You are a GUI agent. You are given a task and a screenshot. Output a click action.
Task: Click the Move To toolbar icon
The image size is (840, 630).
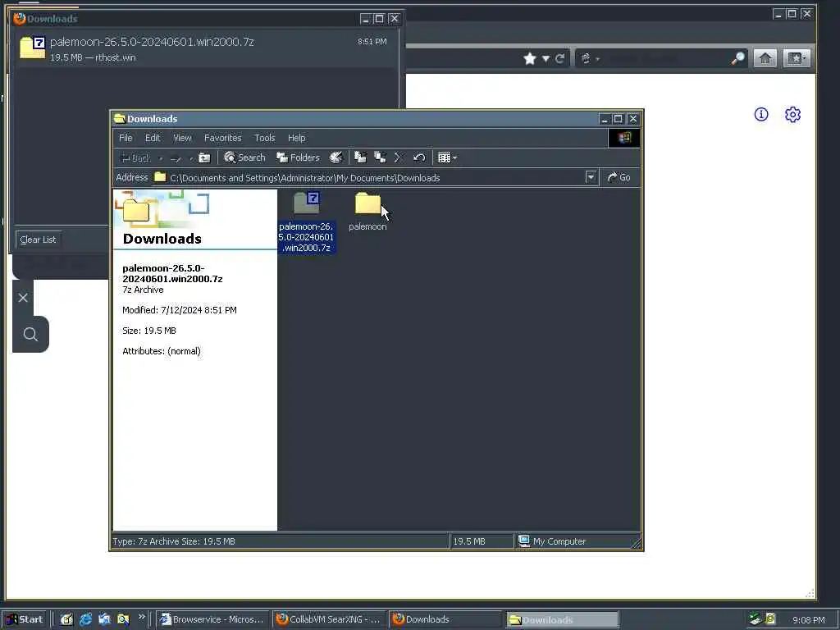tap(361, 157)
